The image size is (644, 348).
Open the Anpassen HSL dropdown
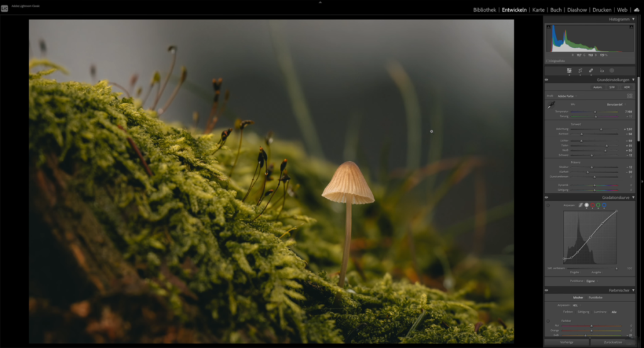point(576,305)
